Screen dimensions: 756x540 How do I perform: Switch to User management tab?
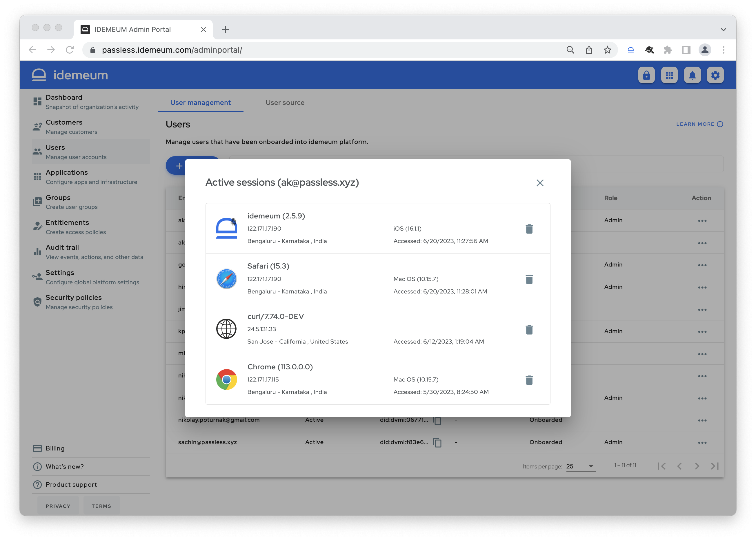click(x=200, y=103)
